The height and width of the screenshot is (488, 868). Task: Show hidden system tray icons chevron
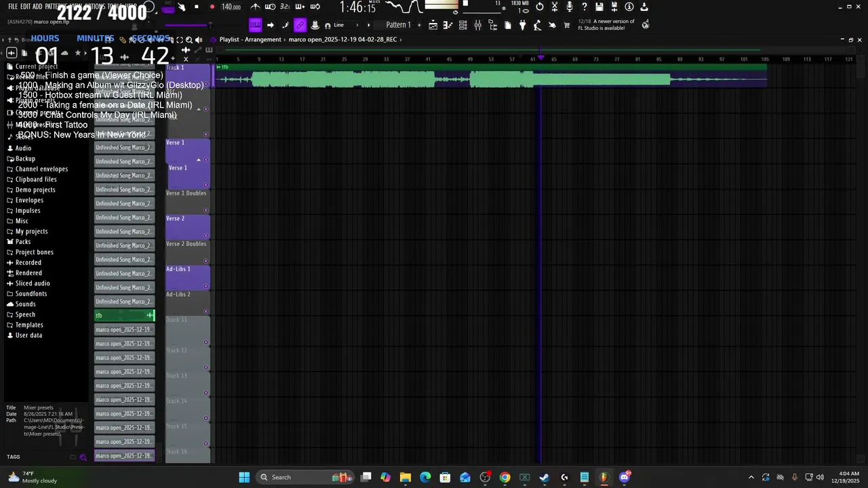751,477
